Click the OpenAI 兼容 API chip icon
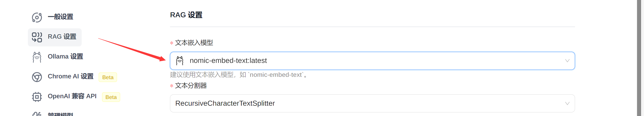 pyautogui.click(x=37, y=97)
